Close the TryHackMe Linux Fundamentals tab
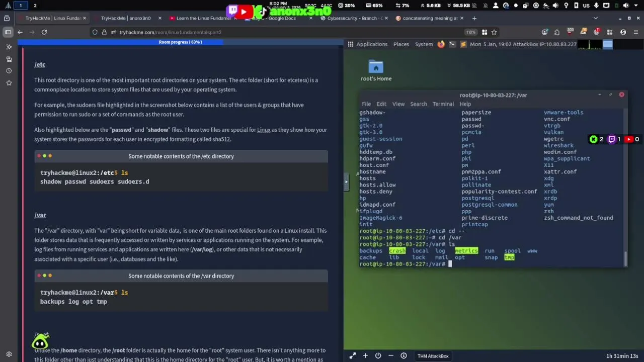 [85, 18]
